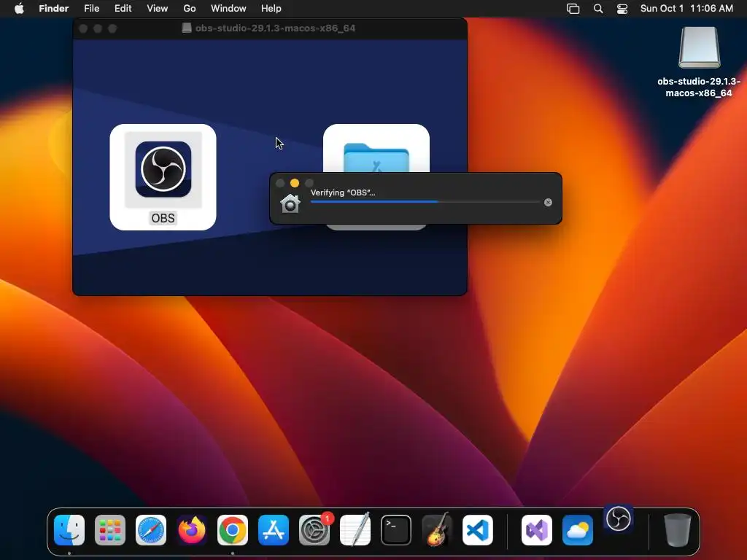The image size is (747, 560).
Task: Click the Applications folder shortcut
Action: (376, 157)
